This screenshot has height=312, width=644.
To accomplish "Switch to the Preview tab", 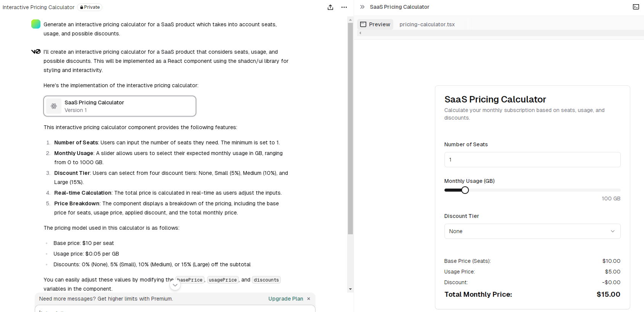I will tap(375, 24).
